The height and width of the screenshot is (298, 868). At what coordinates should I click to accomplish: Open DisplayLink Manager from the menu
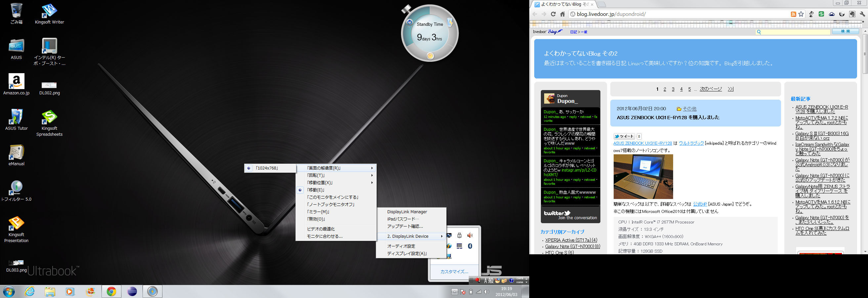(411, 212)
